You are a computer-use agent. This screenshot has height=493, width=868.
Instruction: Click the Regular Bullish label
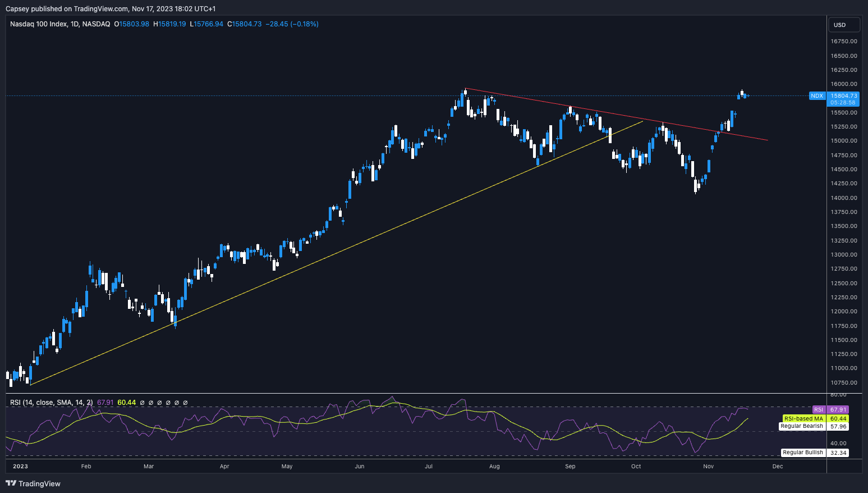[x=803, y=453]
